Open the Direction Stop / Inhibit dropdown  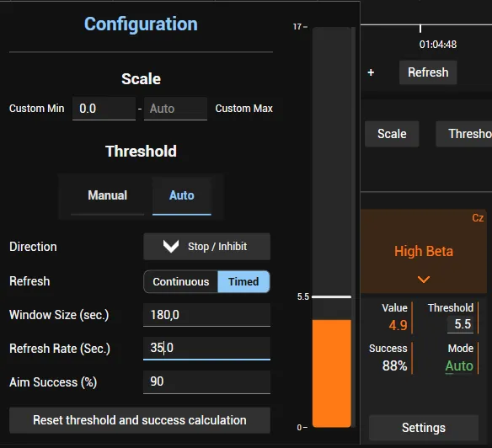[206, 247]
